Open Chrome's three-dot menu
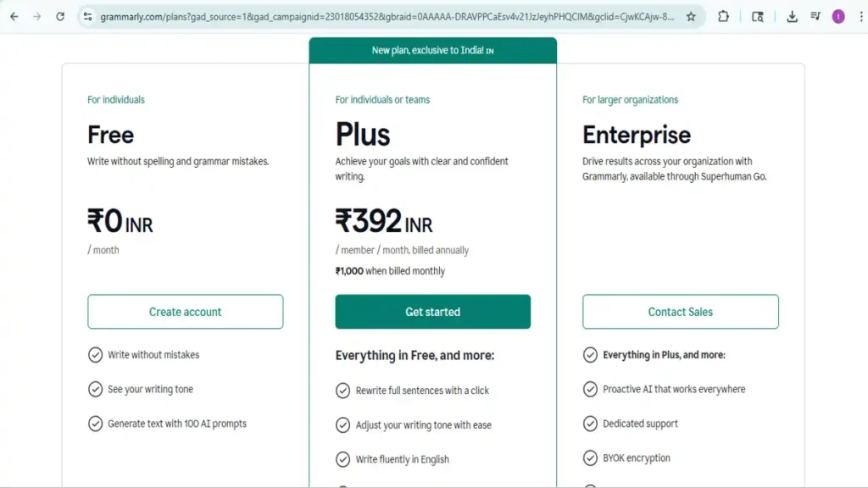Screen dimensions: 868x488 tap(861, 16)
